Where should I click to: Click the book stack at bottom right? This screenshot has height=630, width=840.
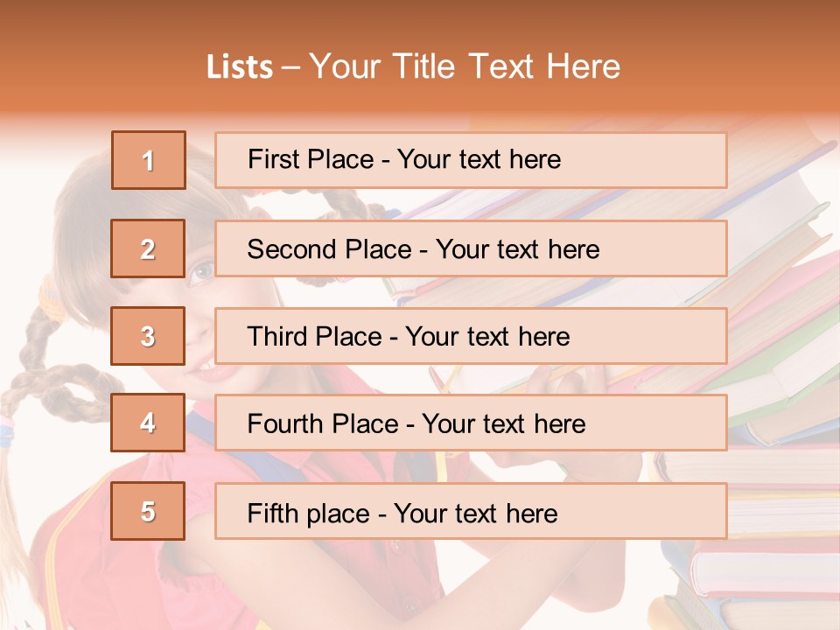point(761,569)
